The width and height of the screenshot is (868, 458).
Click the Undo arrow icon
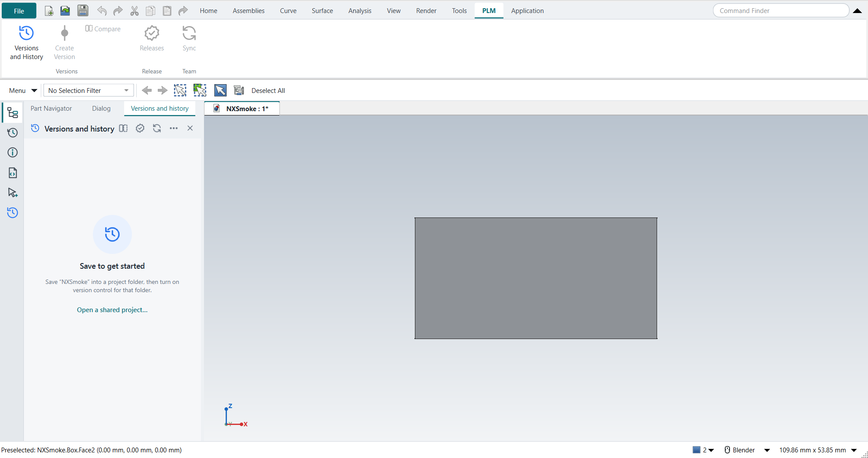click(x=102, y=11)
